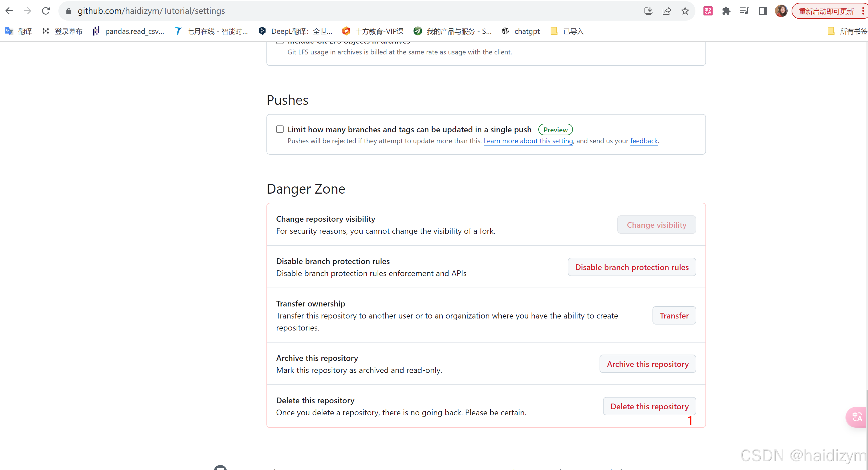Open the Chrome three-dot update menu
This screenshot has height=470, width=868.
(863, 11)
